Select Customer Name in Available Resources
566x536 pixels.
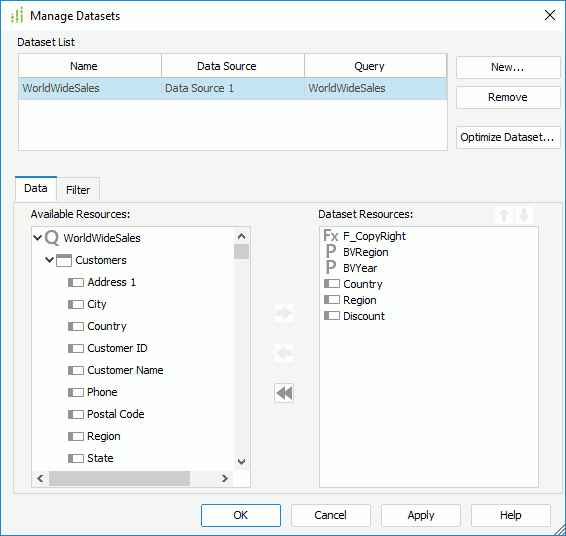coord(125,370)
